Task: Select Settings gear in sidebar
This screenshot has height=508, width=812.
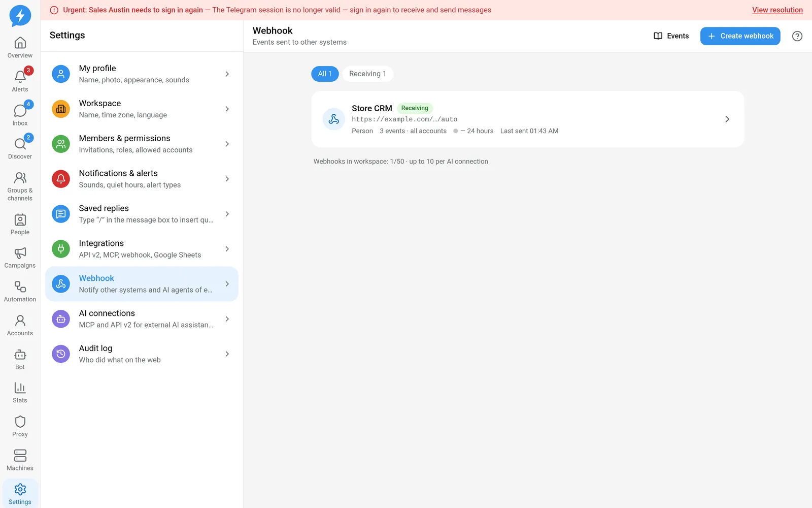Action: tap(20, 494)
